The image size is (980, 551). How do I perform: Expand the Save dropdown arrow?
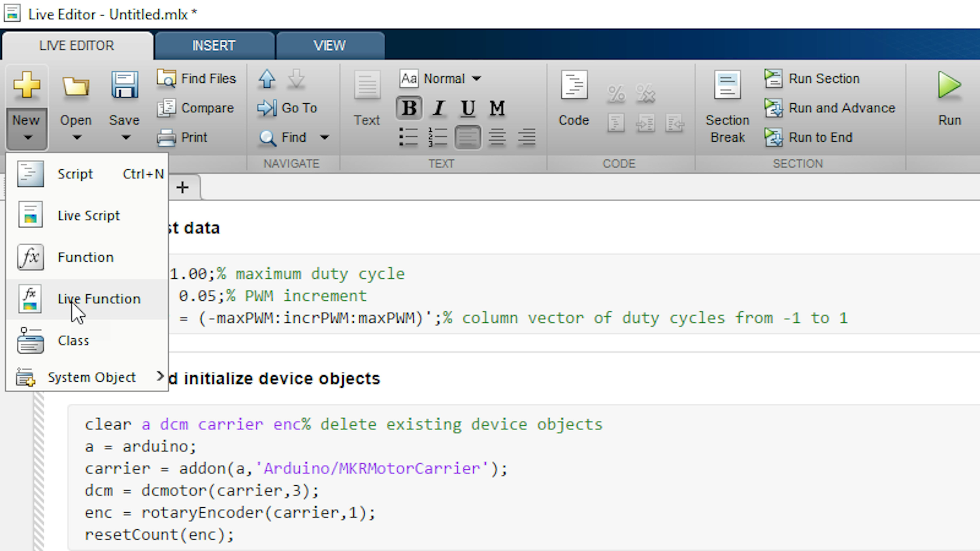pyautogui.click(x=126, y=138)
